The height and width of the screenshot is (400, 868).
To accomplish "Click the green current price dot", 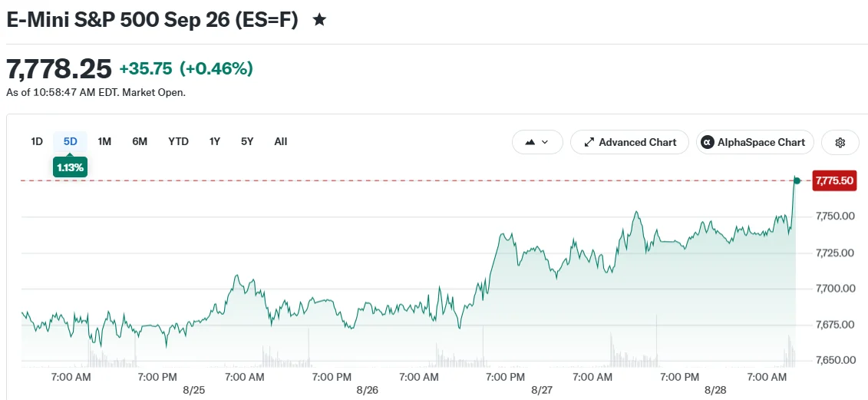I will (797, 180).
